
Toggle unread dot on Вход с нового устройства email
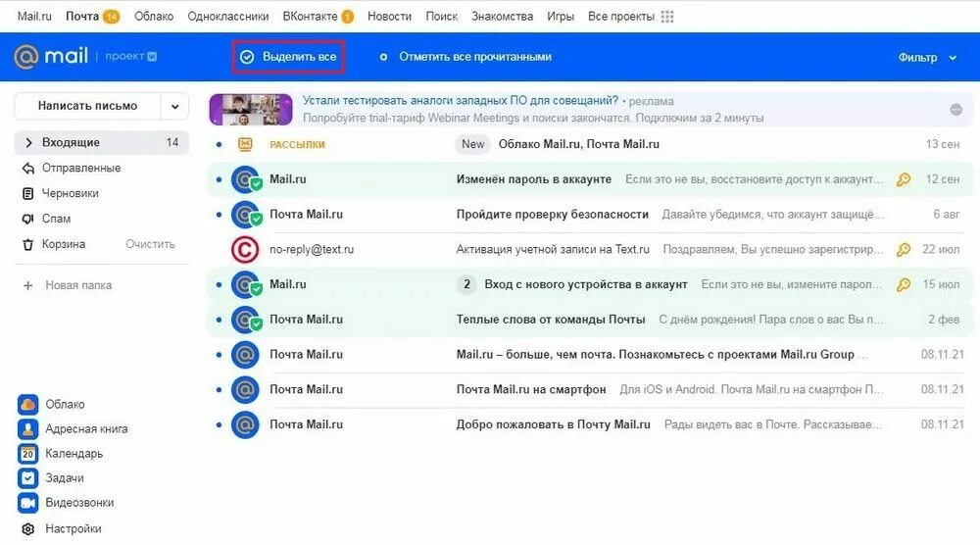coord(219,284)
